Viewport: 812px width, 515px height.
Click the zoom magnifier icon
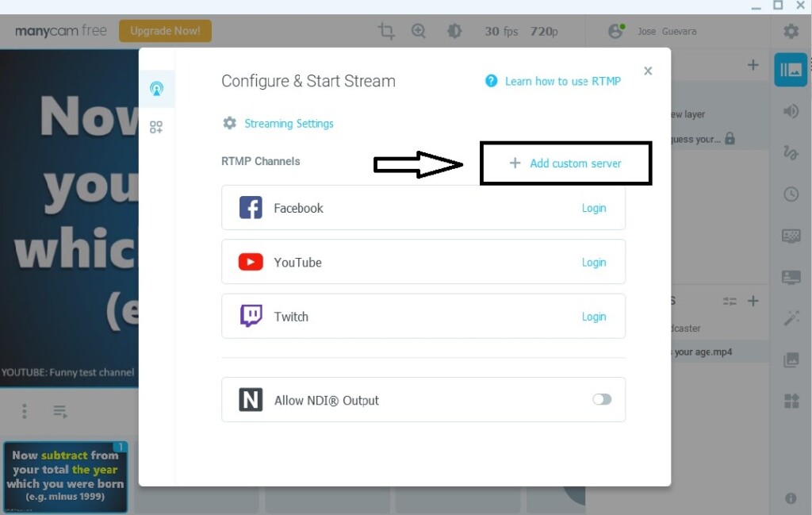pyautogui.click(x=419, y=31)
